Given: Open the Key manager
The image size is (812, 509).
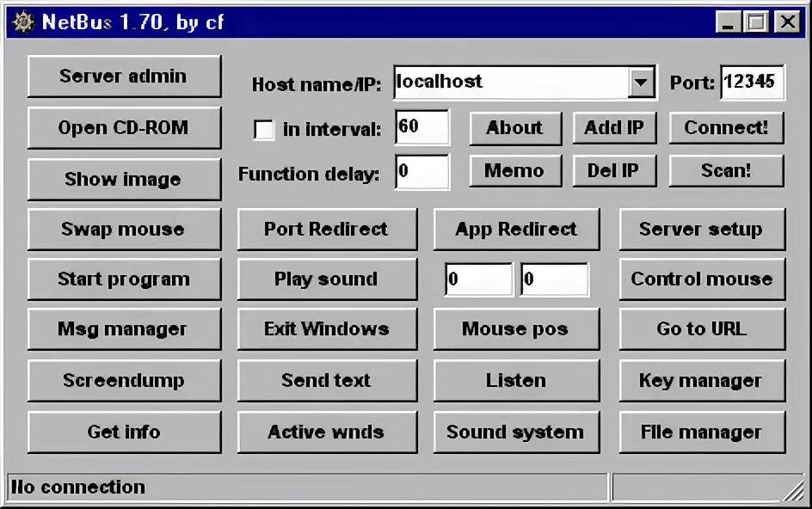Looking at the screenshot, I should (702, 381).
